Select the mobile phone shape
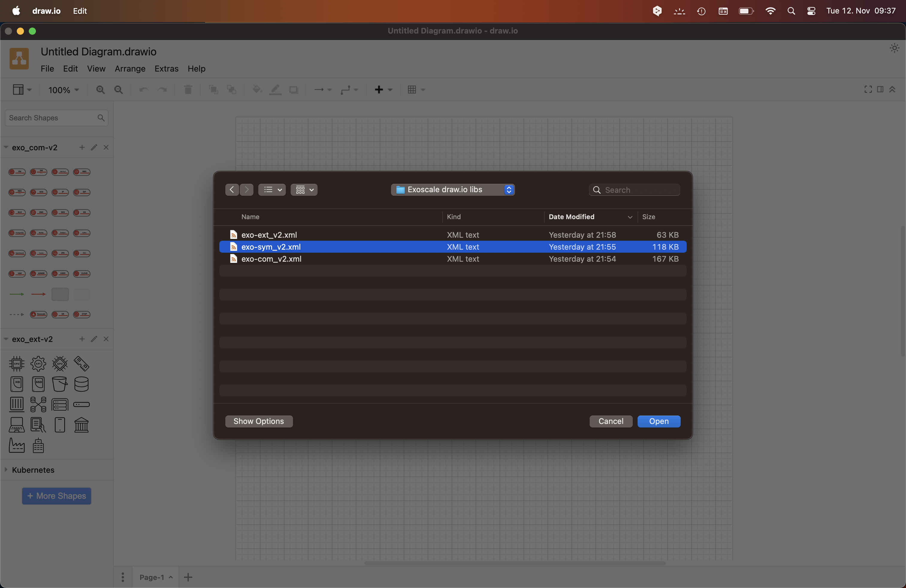Image resolution: width=906 pixels, height=588 pixels. coord(60,425)
